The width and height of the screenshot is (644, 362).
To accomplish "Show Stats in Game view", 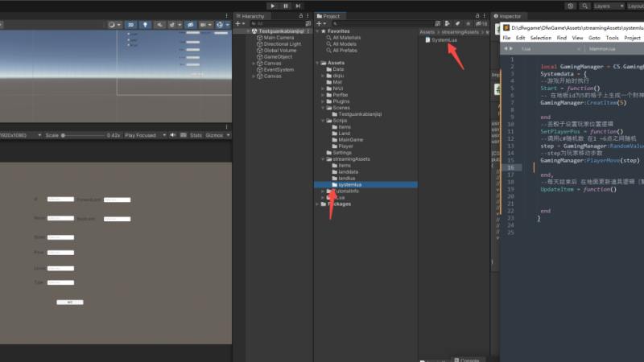I will pos(196,135).
